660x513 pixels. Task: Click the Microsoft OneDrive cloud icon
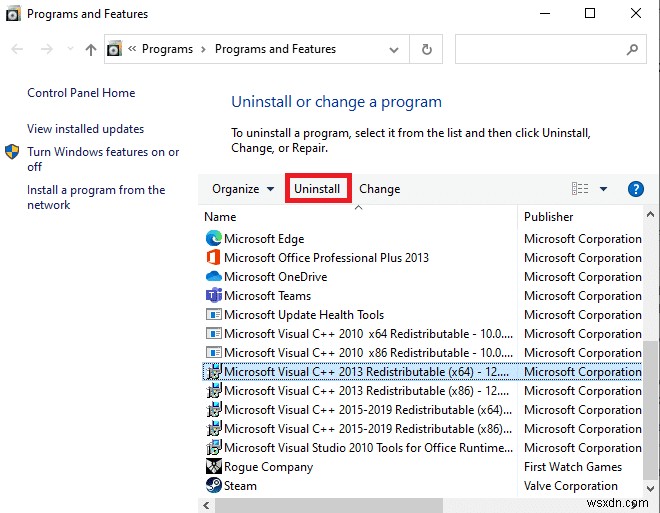tap(213, 277)
